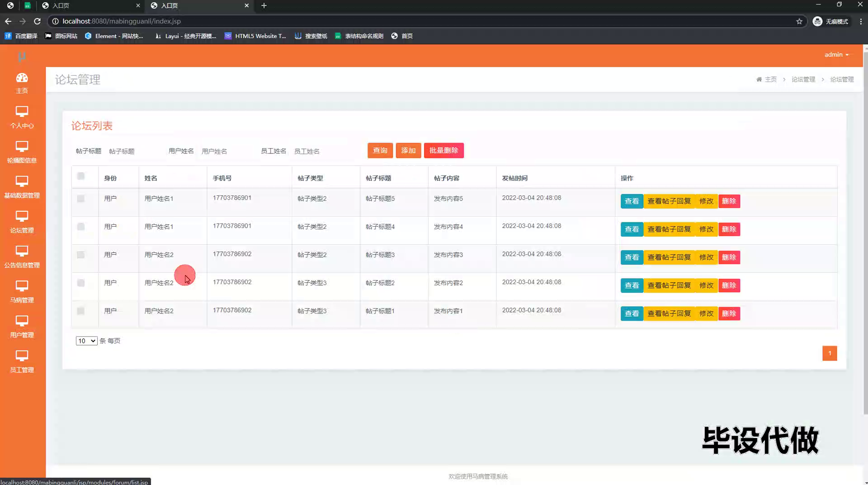Close the first 入口页 tab
This screenshot has height=485, width=868.
138,5
